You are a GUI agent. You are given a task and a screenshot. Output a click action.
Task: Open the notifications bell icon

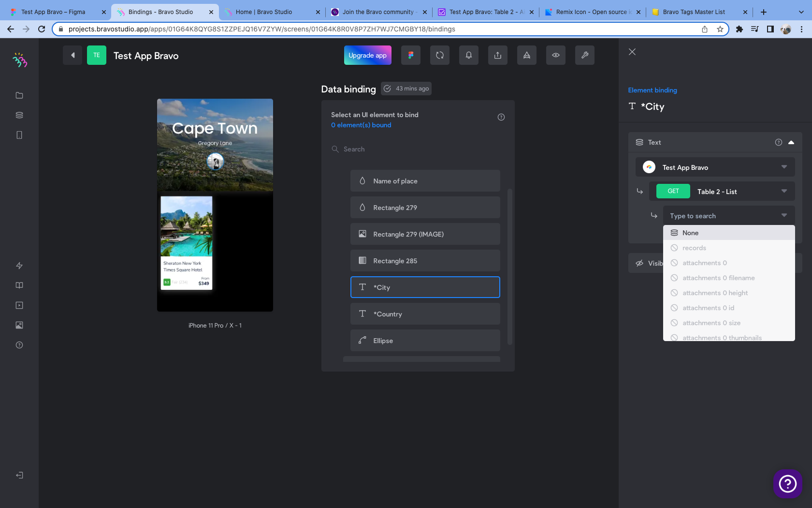[469, 55]
